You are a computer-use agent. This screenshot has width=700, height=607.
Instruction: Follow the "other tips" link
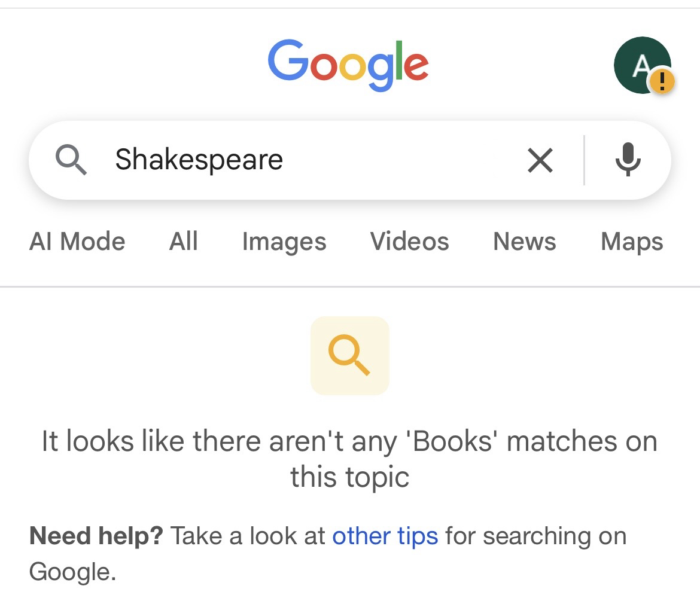[x=385, y=536]
